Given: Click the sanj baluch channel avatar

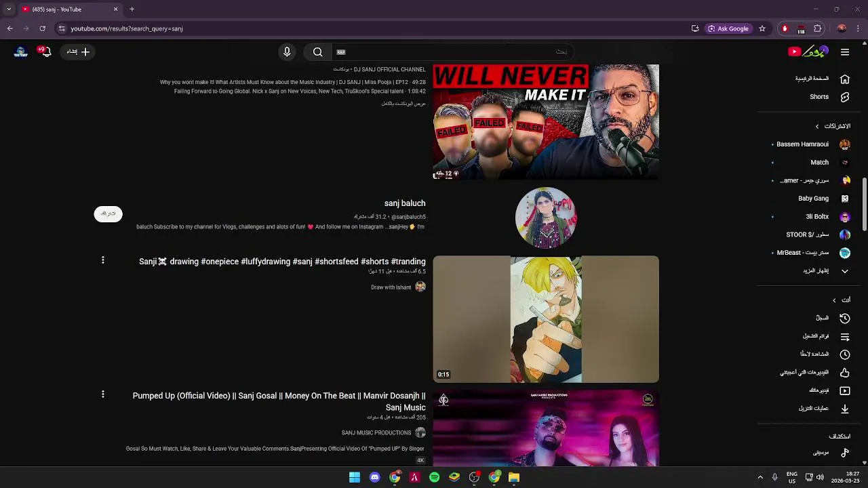Looking at the screenshot, I should [546, 218].
